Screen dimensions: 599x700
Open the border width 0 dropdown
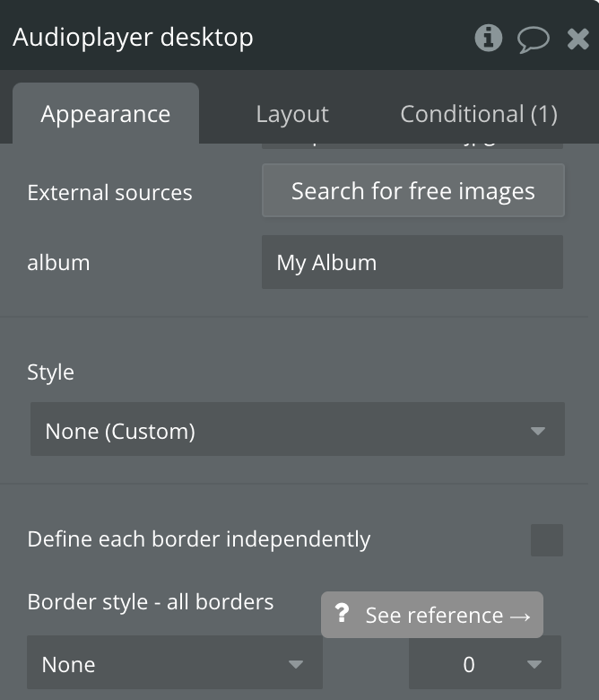485,662
